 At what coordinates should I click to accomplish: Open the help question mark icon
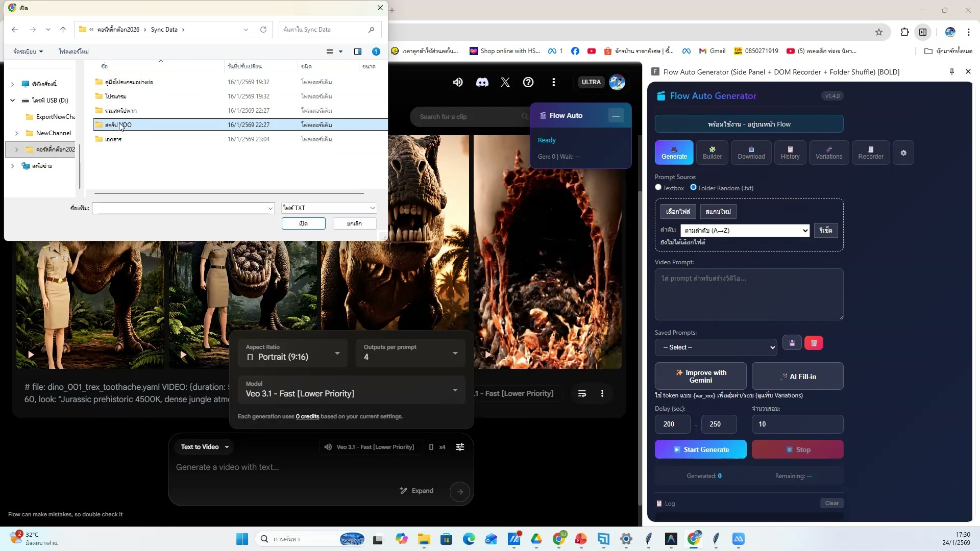click(528, 82)
